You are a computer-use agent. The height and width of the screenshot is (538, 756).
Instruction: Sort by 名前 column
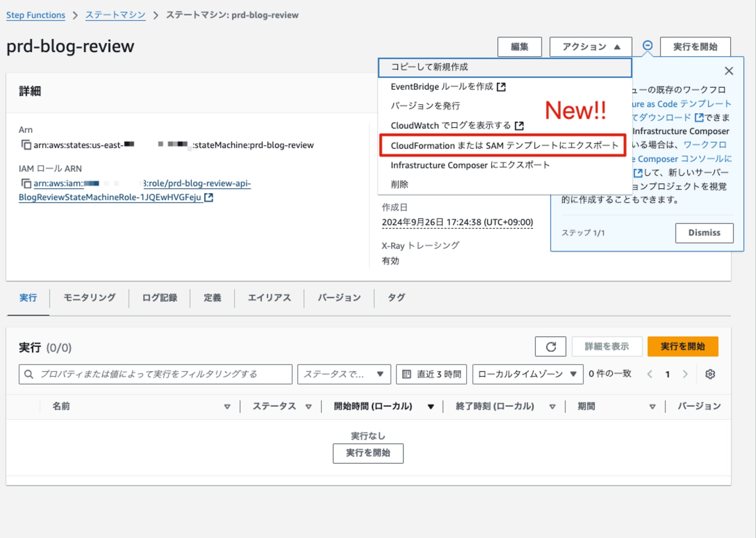227,407
